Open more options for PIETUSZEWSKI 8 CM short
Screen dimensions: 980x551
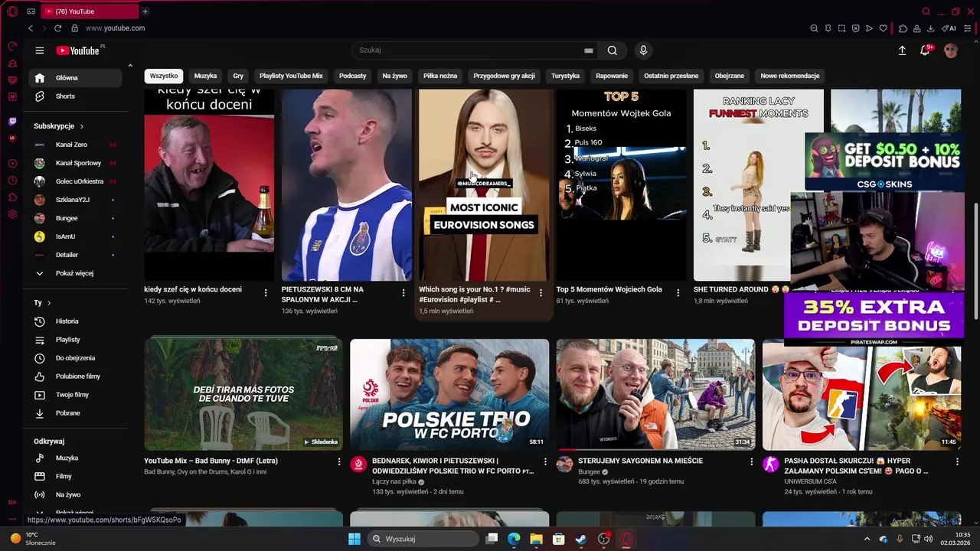pyautogui.click(x=403, y=292)
